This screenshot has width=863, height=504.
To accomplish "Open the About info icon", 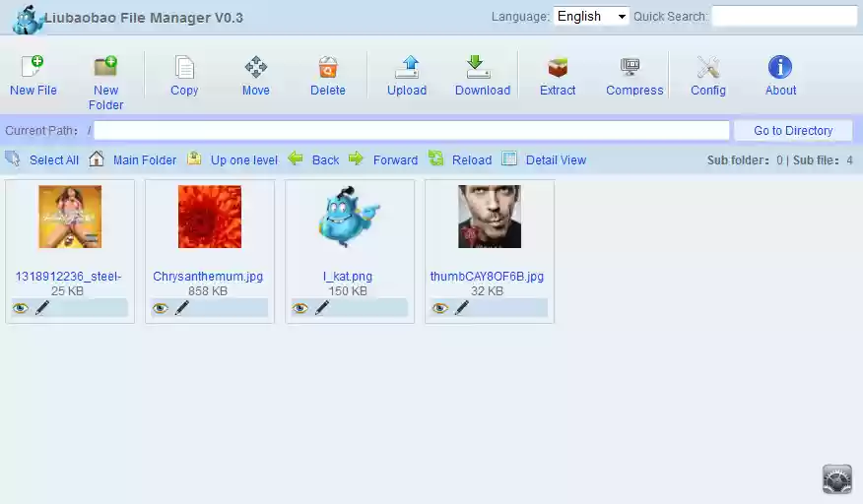I will click(780, 67).
